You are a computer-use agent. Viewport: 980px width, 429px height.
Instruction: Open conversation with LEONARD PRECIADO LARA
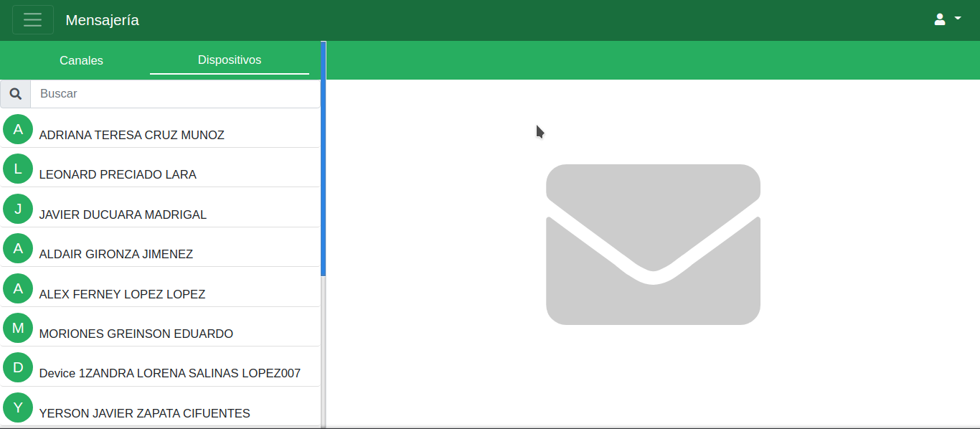point(118,174)
